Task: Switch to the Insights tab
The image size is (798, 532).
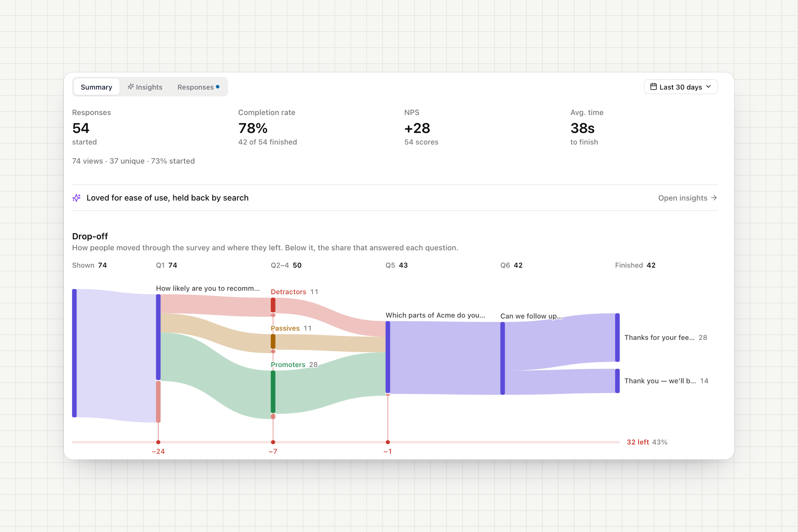Action: (x=145, y=87)
